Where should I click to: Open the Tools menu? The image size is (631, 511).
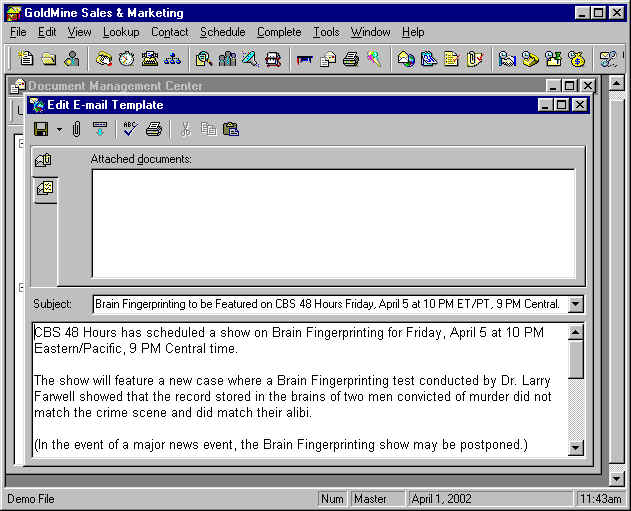point(326,32)
